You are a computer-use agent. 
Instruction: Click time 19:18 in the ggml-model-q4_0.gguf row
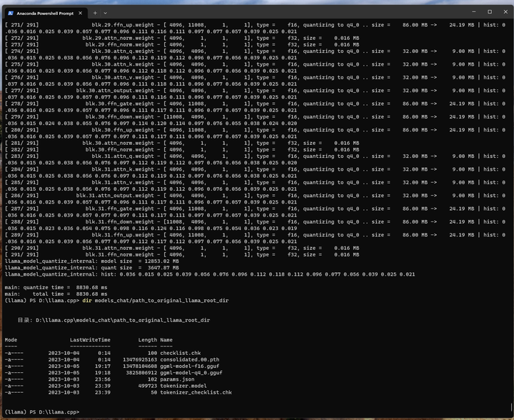click(103, 373)
